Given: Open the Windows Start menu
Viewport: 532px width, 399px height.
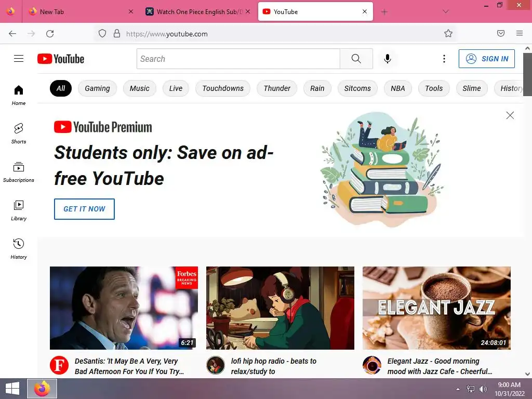Looking at the screenshot, I should click(x=12, y=389).
